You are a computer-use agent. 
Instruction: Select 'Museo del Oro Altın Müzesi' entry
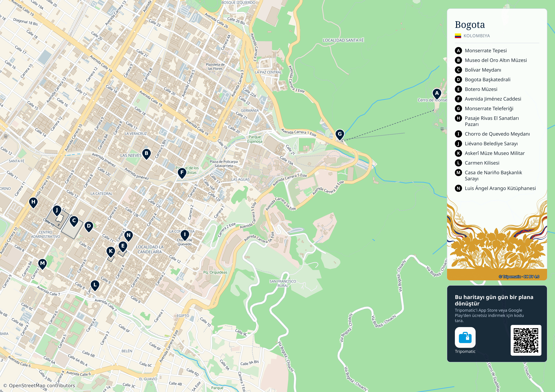tap(496, 60)
